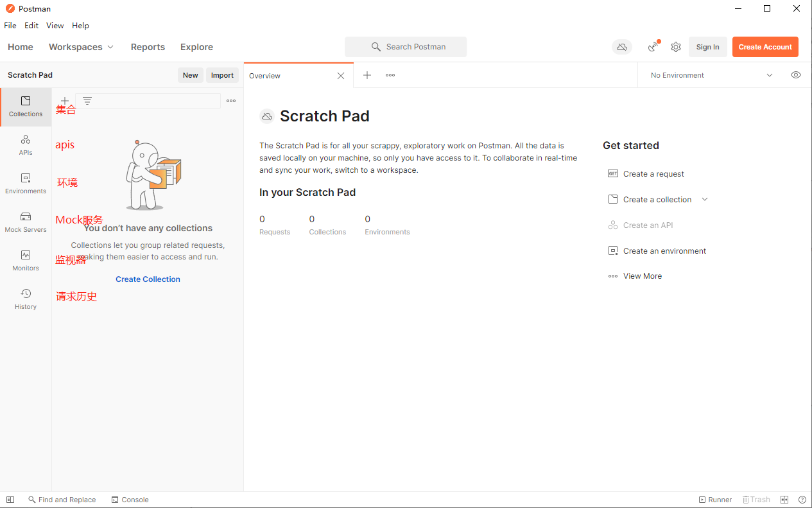Expand the Workspaces dropdown menu
Screen dimensions: 812x508
click(81, 47)
